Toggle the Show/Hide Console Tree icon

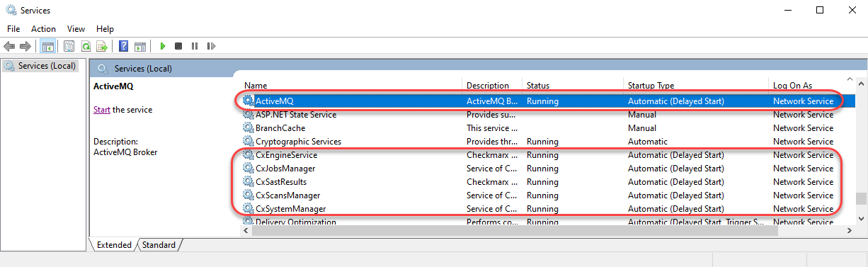point(48,46)
